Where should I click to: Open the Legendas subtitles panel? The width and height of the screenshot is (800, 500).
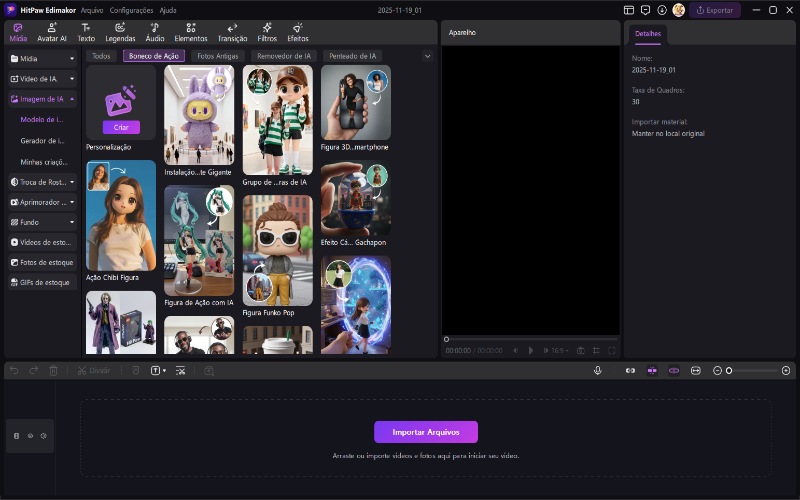(120, 32)
